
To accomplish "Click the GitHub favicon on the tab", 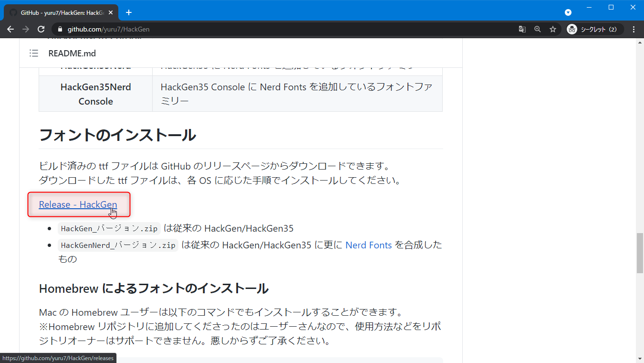I will 13,12.
